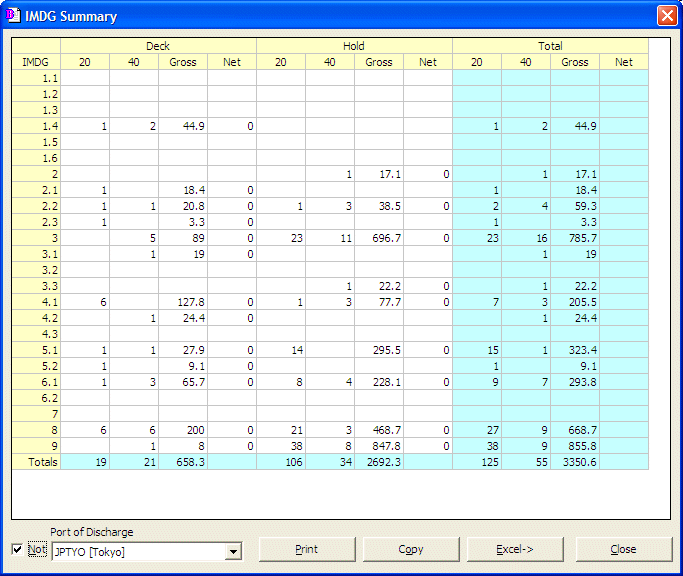Select the IMDG class 1.4 row label

(x=36, y=126)
